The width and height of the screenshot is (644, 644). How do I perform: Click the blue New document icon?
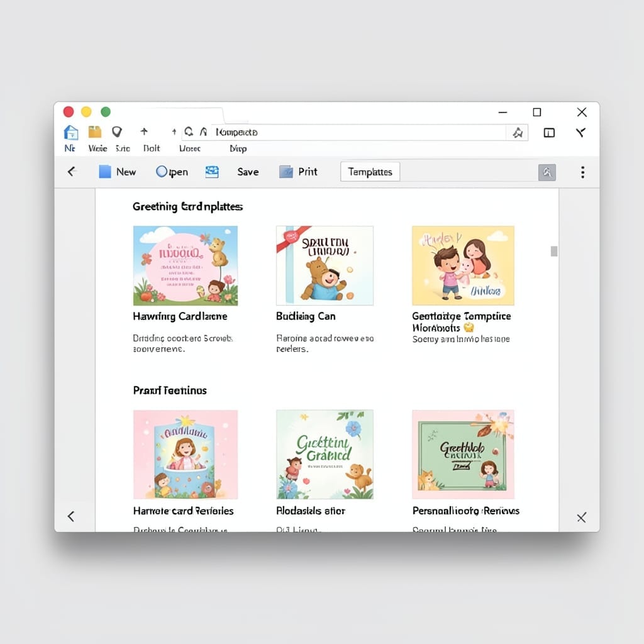[105, 172]
